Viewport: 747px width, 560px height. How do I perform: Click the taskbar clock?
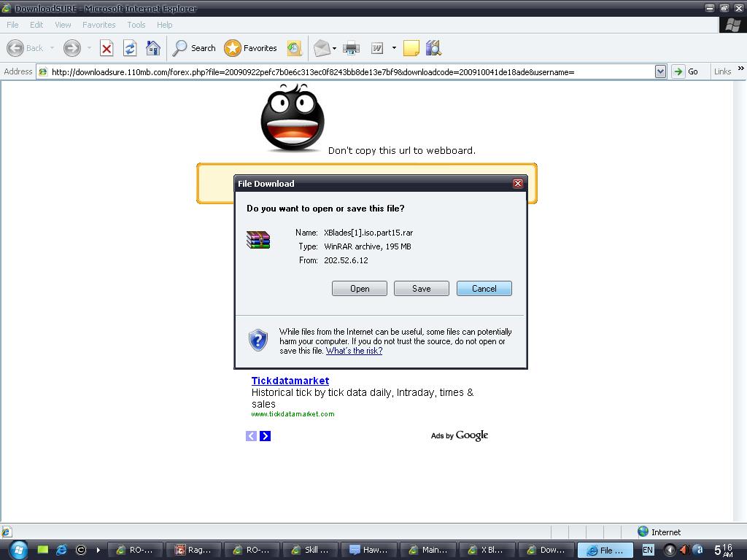tap(724, 550)
